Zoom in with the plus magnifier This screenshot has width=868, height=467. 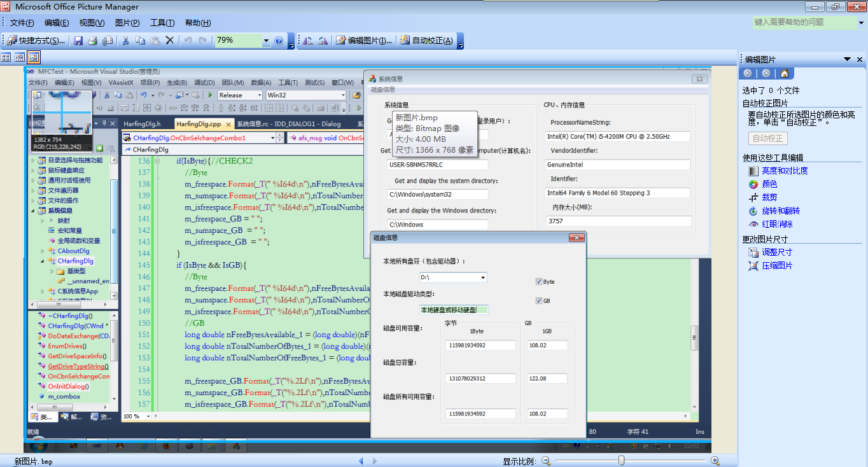pyautogui.click(x=715, y=461)
